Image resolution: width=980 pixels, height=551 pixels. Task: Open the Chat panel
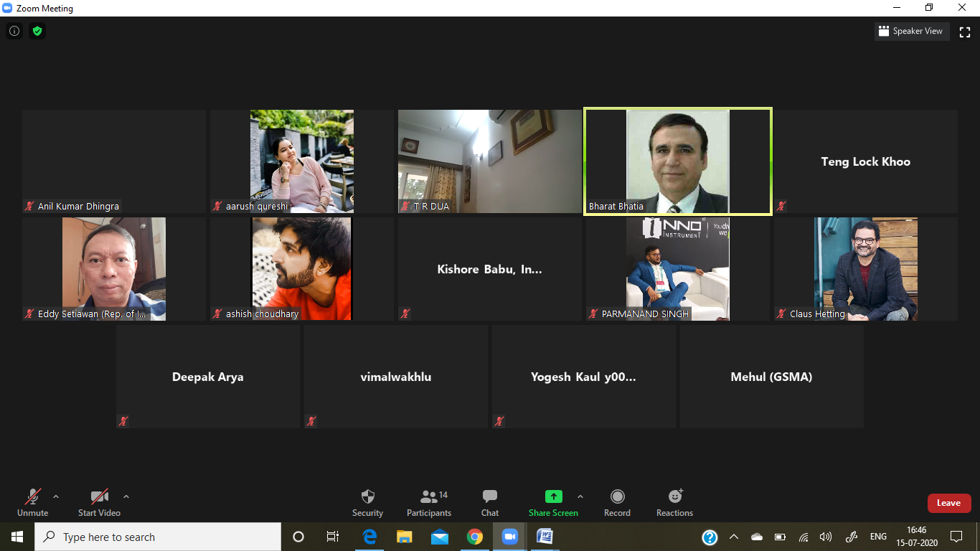(490, 496)
